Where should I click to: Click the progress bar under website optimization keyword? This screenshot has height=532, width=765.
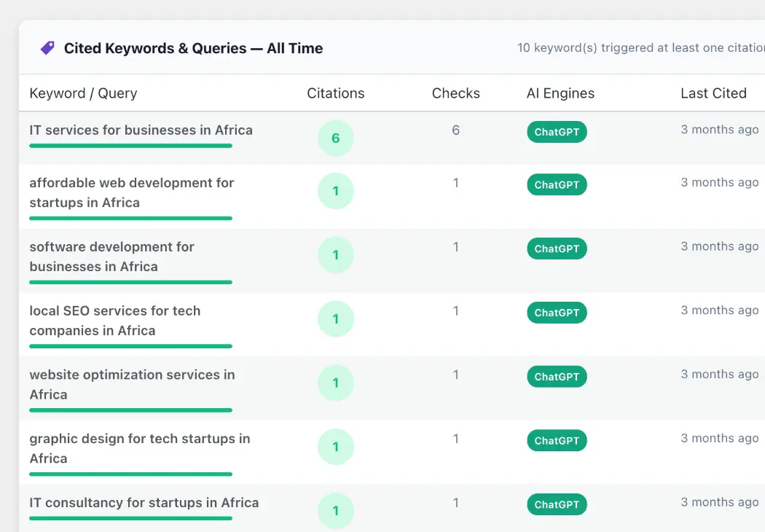(x=130, y=410)
